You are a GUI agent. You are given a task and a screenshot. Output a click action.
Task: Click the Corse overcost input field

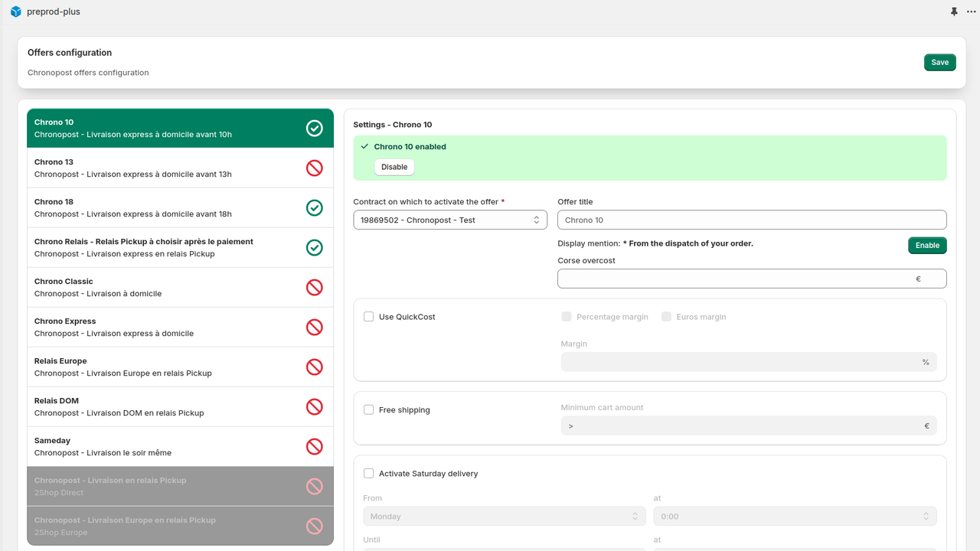(x=752, y=279)
